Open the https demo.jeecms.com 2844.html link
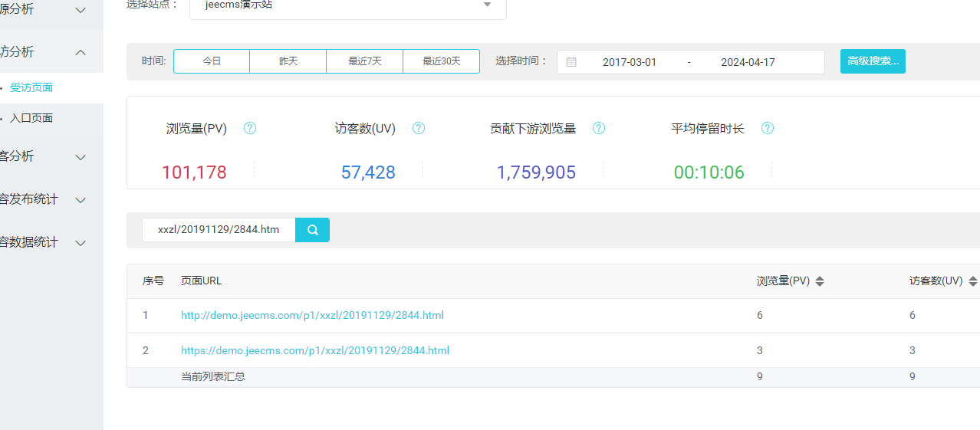Image resolution: width=980 pixels, height=430 pixels. pyautogui.click(x=315, y=350)
